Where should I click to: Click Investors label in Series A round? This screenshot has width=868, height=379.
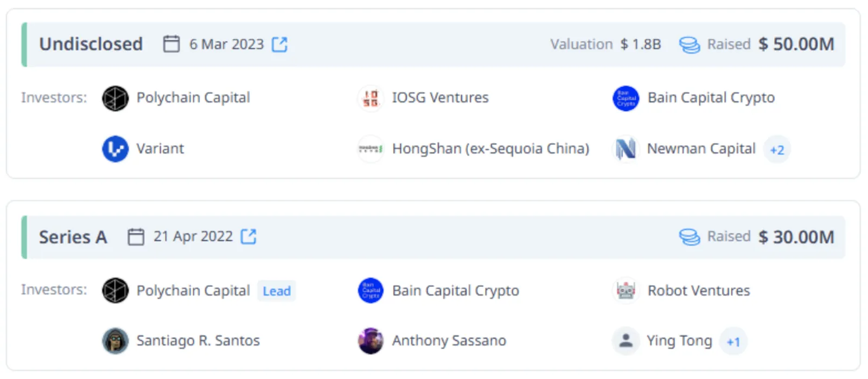(54, 290)
